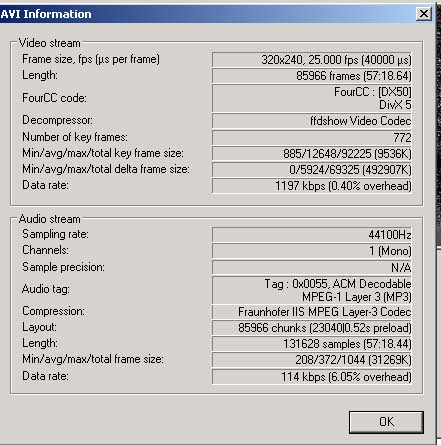Select the video data rate 1197 kbps field
441x445 pixels.
tap(312, 186)
